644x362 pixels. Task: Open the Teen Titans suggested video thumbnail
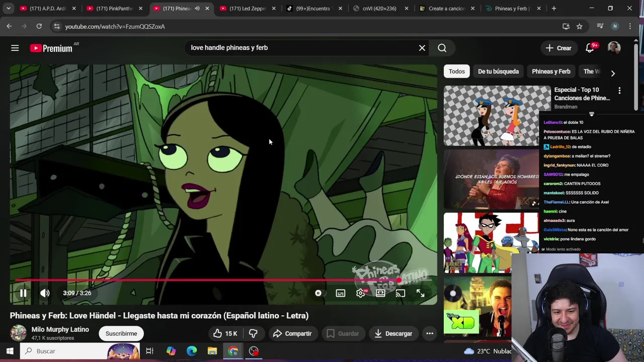(491, 242)
